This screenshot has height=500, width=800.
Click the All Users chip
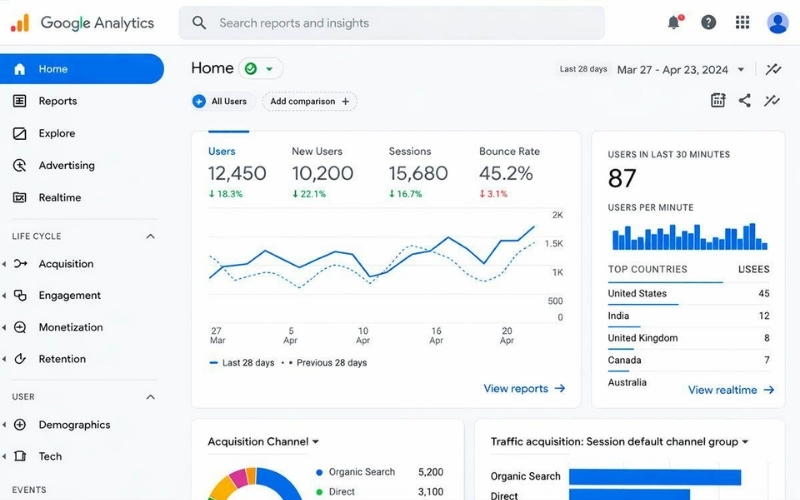pos(221,102)
